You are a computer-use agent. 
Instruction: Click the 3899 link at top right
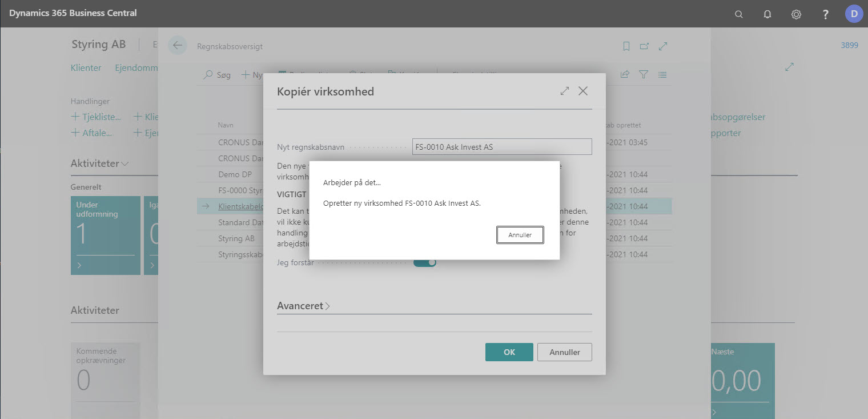point(849,45)
